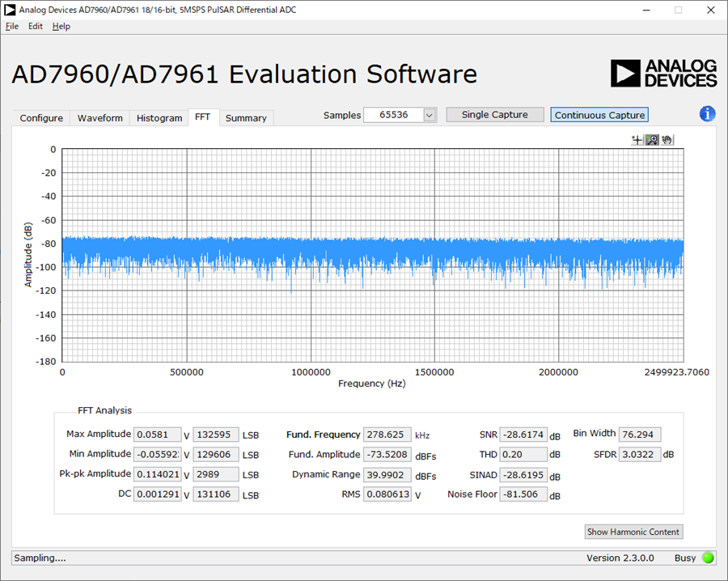Switch to the Summary tab
The width and height of the screenshot is (728, 581).
coord(246,118)
